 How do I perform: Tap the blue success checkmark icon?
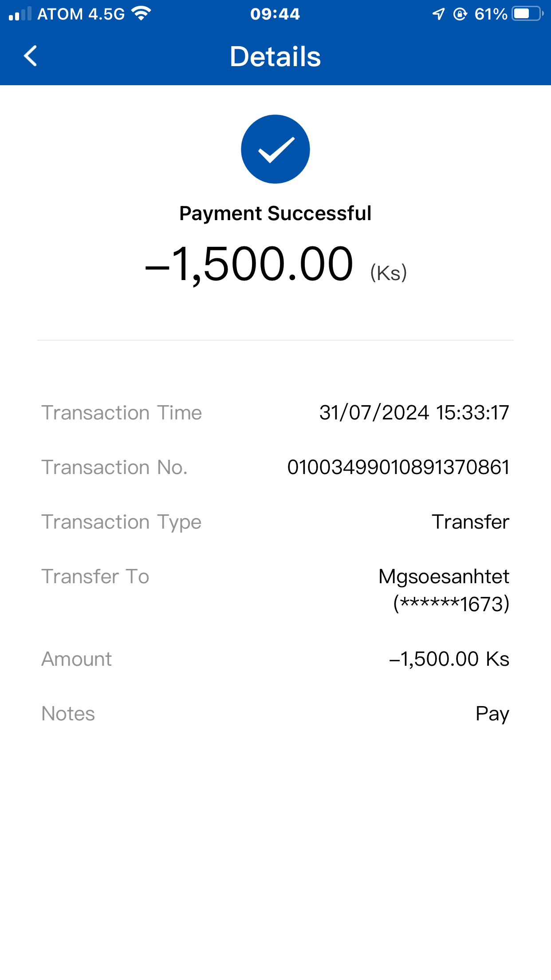pos(275,149)
